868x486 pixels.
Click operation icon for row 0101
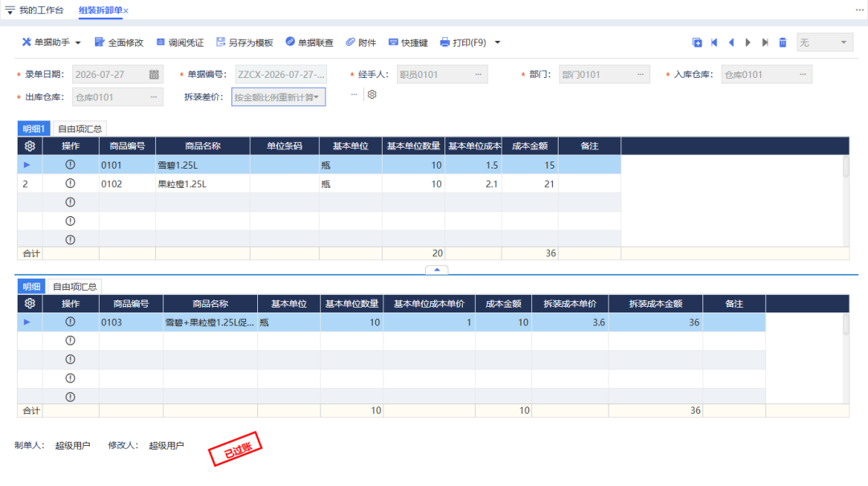click(x=70, y=165)
